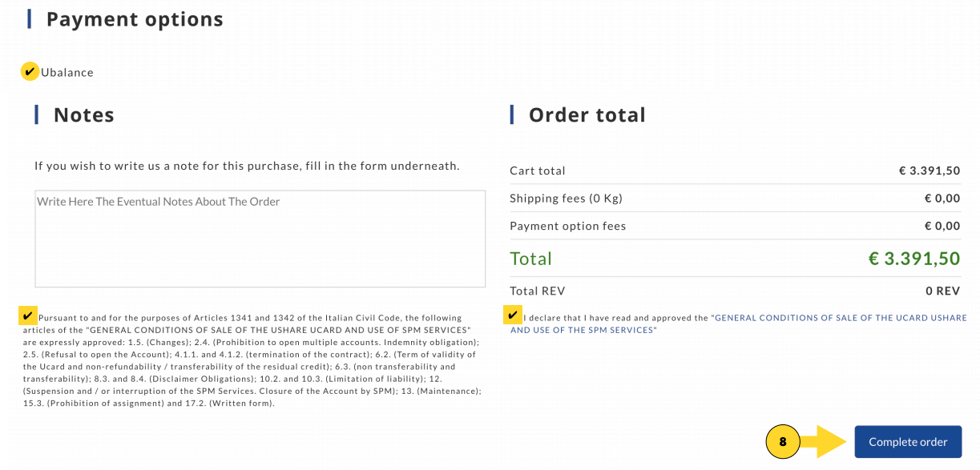Screen dimensions: 980x470
Task: Focus the order notes text area
Action: coord(260,239)
